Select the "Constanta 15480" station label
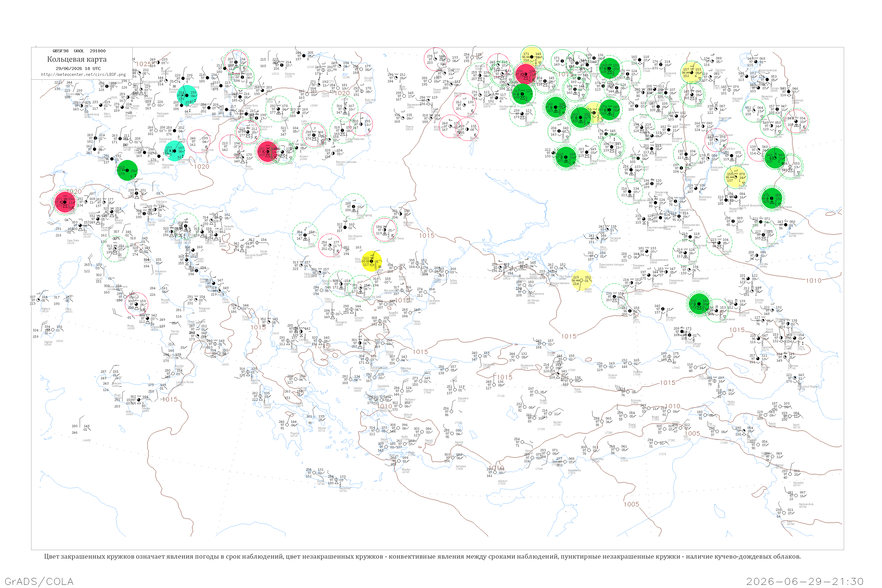Image resolution: width=882 pixels, height=588 pixels. pyautogui.click(x=434, y=302)
